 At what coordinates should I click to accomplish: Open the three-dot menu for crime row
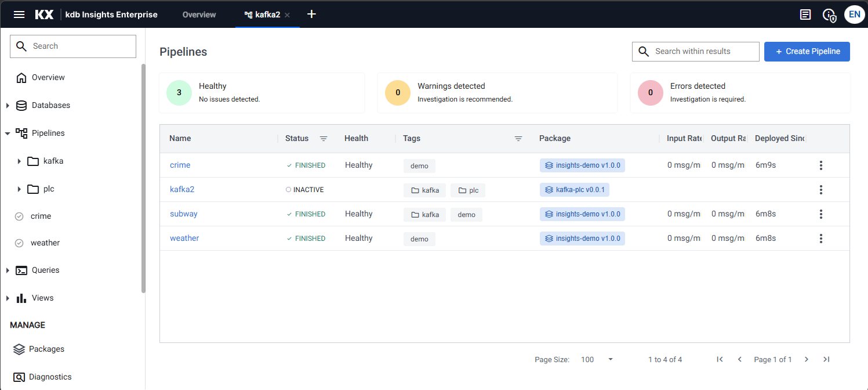pos(821,165)
